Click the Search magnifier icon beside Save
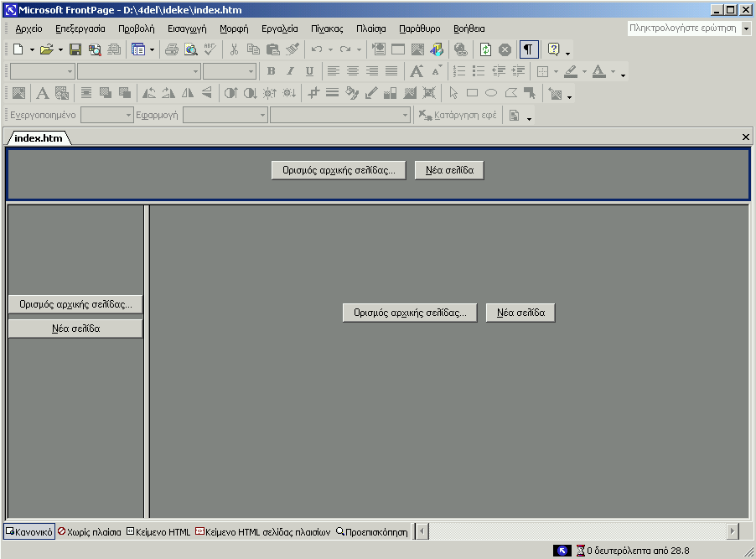The image size is (756, 559). point(95,49)
